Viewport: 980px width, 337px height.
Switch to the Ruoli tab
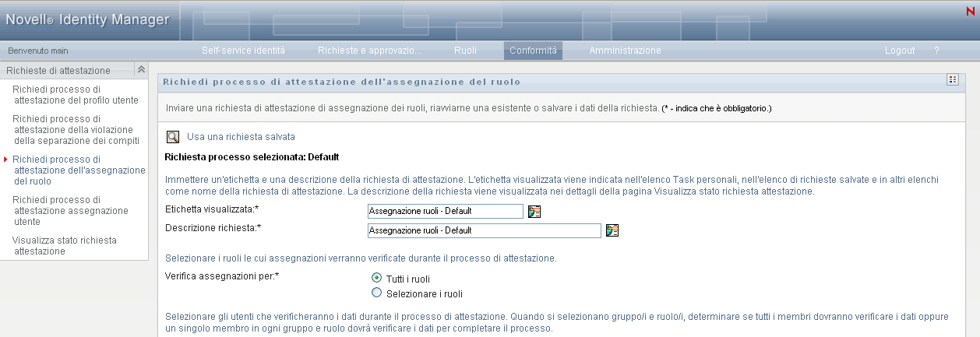[465, 51]
